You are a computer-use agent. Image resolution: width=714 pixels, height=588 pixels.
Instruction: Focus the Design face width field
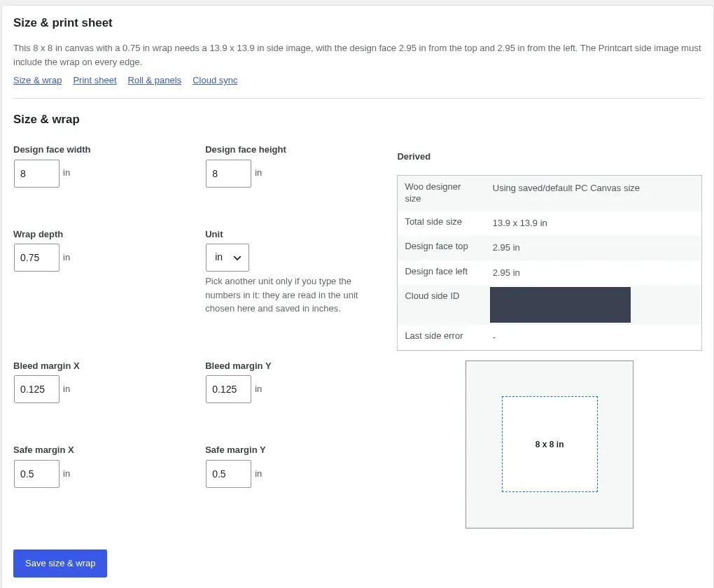(36, 174)
